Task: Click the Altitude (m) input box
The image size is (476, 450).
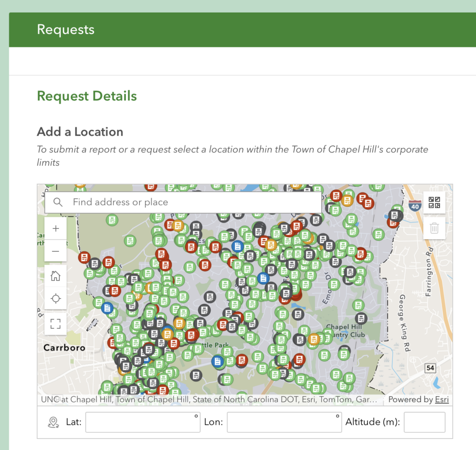Action: pyautogui.click(x=424, y=422)
